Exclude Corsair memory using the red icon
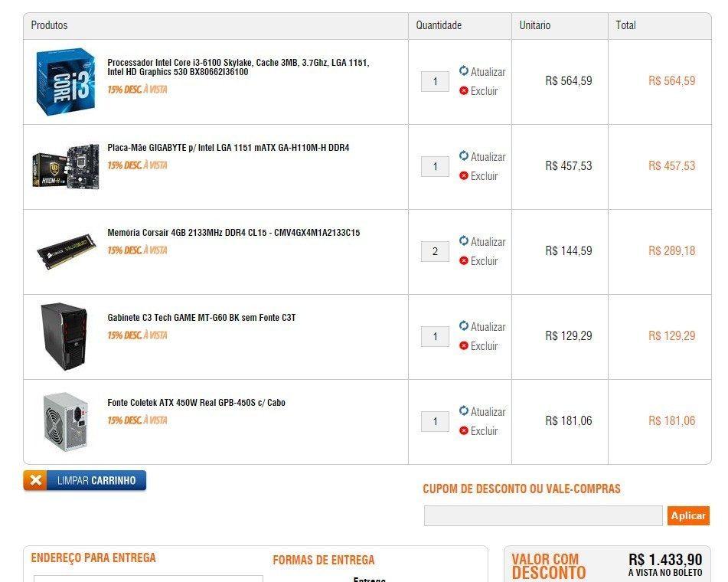Screen dimensions: 728x582 click(x=464, y=260)
